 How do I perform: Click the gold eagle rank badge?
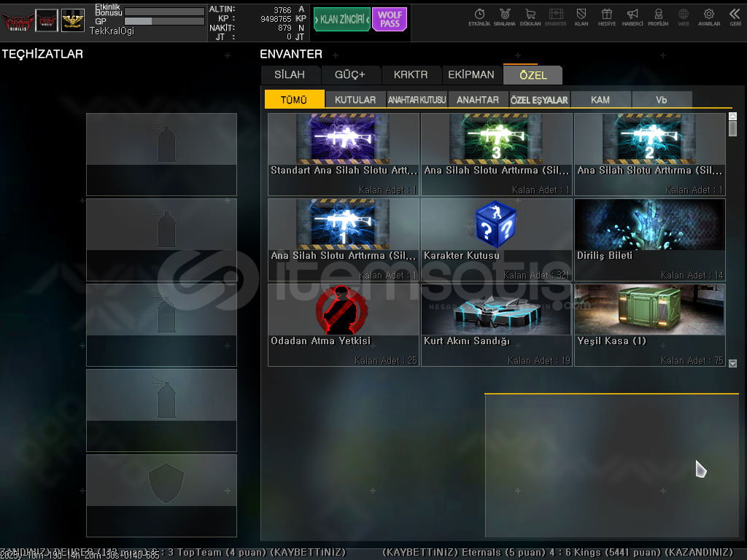click(73, 20)
